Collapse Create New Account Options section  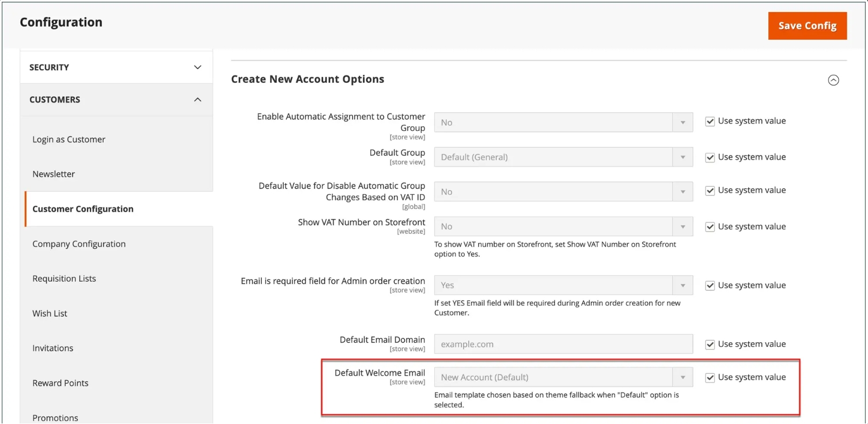(x=833, y=81)
